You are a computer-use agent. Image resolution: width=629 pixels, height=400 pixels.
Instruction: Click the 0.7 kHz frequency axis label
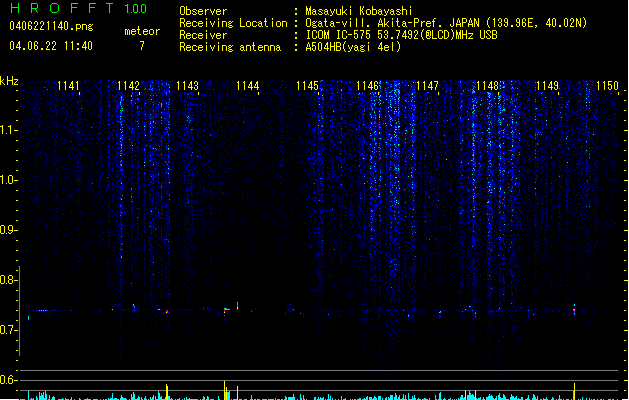click(8, 330)
